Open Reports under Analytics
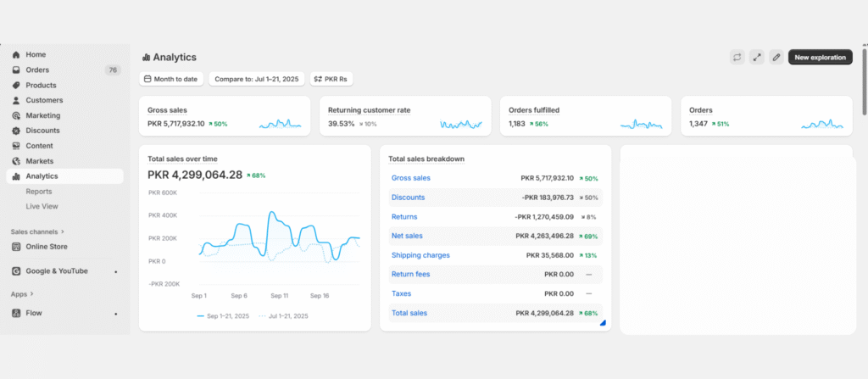868x379 pixels. [39, 192]
